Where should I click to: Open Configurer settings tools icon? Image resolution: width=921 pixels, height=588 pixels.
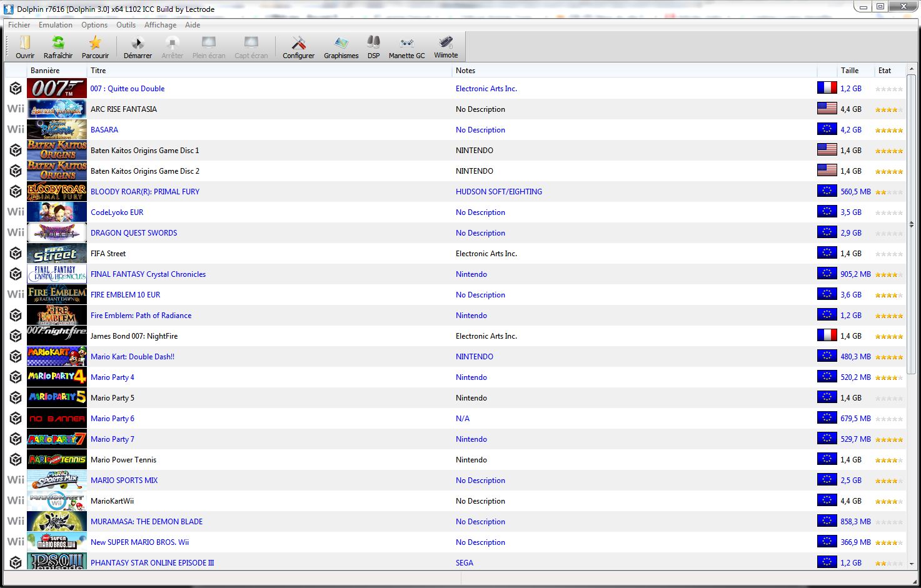coord(298,42)
